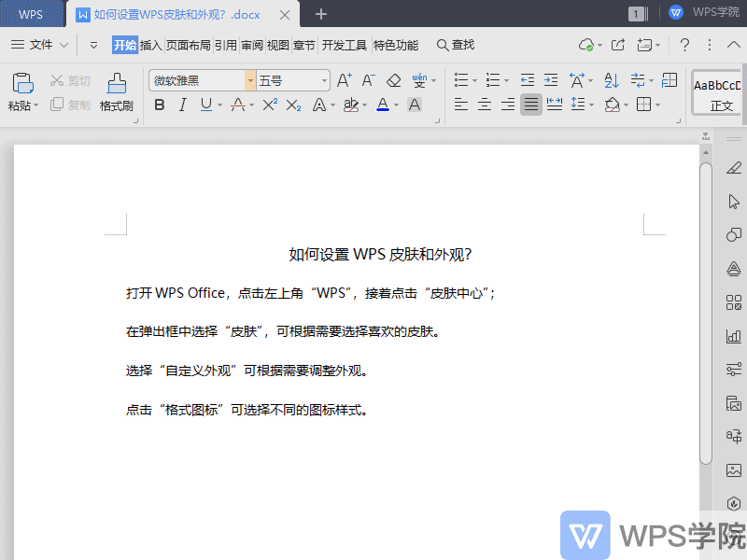Select the 正文 style box
The height and width of the screenshot is (560, 747).
(717, 92)
